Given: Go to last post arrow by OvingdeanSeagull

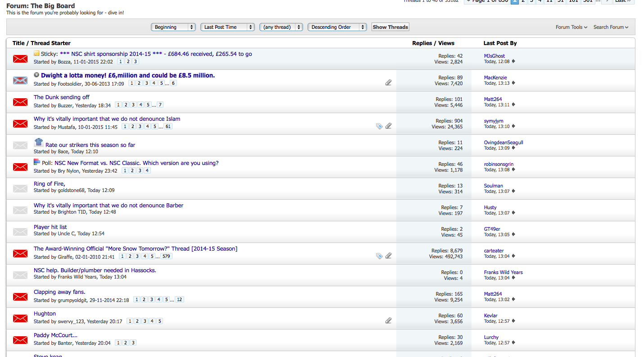Looking at the screenshot, I should 513,148.
